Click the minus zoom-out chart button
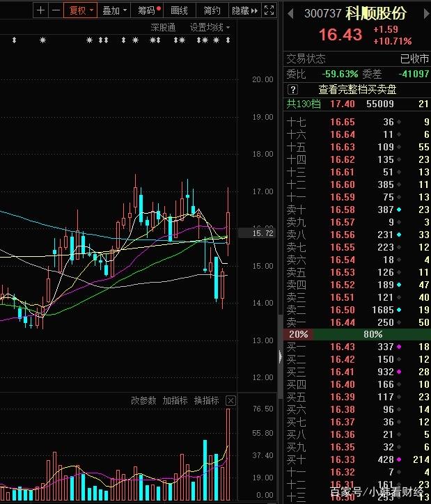The image size is (431, 504). [56, 10]
